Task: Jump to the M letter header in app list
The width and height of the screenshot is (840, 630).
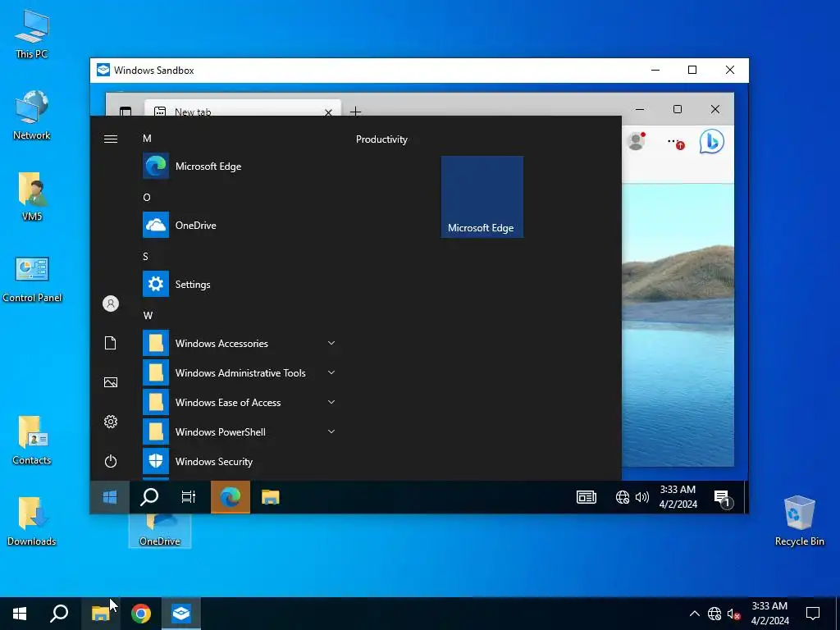Action: point(147,139)
